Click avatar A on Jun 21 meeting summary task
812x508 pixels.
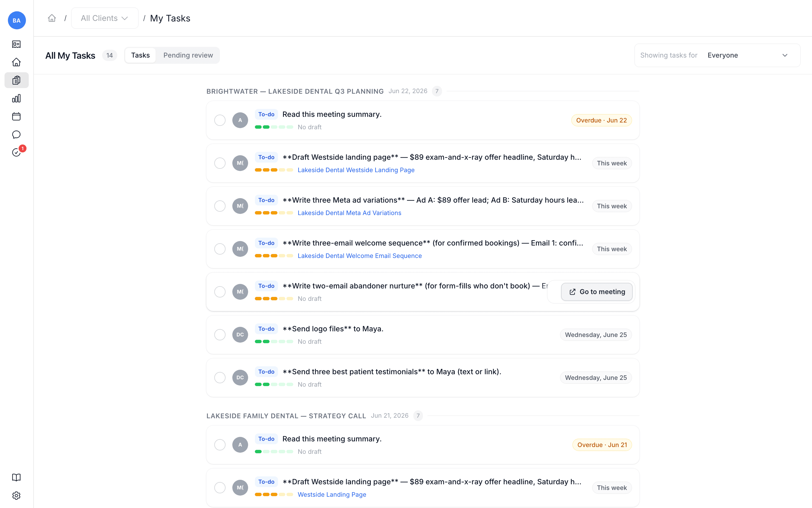(240, 445)
